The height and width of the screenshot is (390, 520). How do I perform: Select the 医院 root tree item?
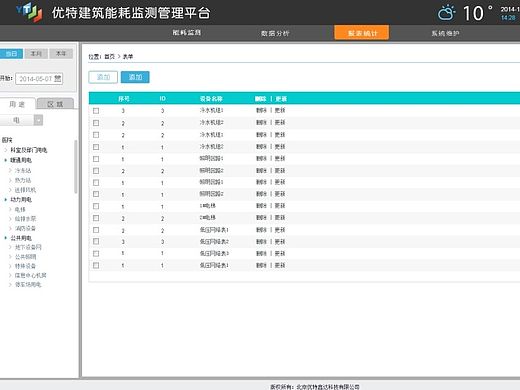7,140
